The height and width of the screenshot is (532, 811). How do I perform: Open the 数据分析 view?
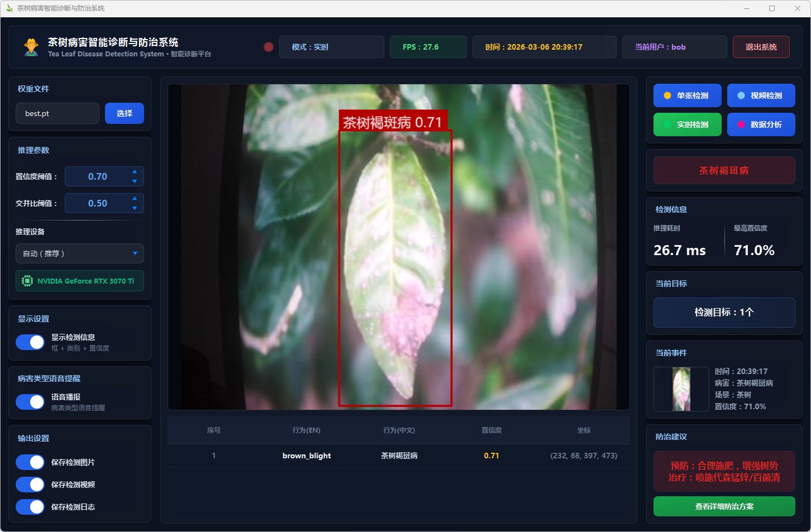point(761,124)
